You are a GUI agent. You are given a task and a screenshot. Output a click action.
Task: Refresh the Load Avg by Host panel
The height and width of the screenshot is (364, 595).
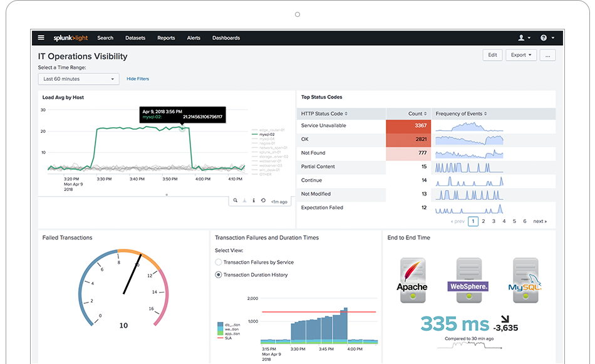coord(263,200)
